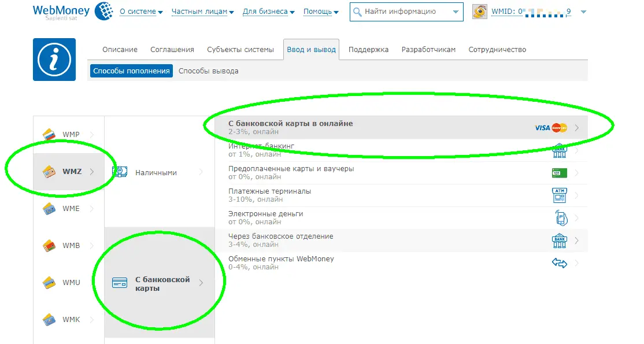The width and height of the screenshot is (644, 344).
Task: Click the phone wallet icon for Электронные деньги
Action: click(x=561, y=218)
